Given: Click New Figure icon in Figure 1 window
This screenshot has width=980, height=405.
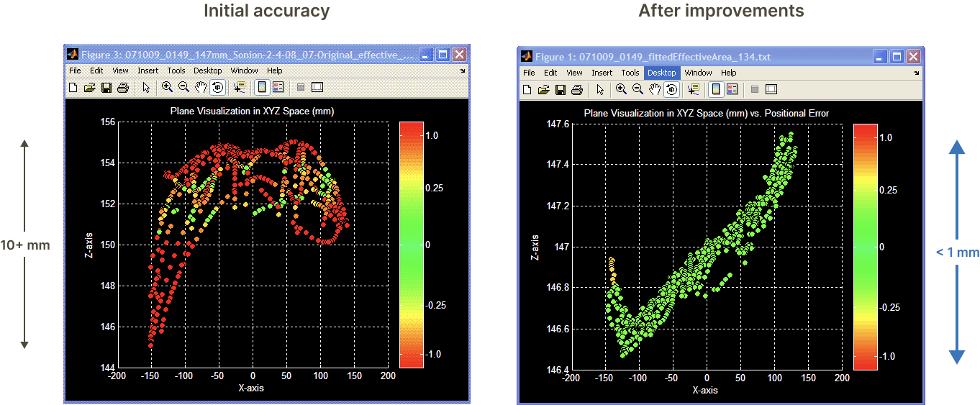Looking at the screenshot, I should point(527,89).
